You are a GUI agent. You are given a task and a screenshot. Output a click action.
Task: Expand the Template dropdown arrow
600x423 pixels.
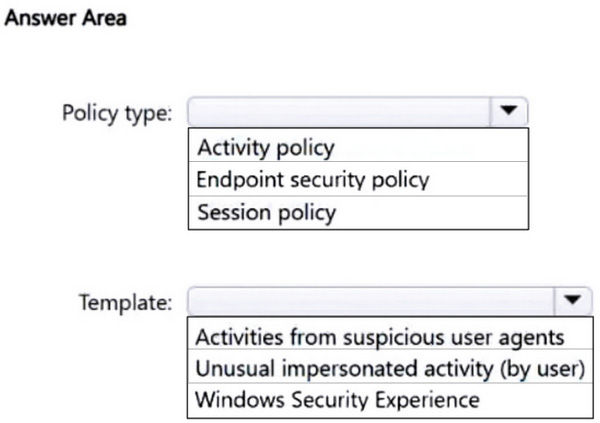click(573, 301)
